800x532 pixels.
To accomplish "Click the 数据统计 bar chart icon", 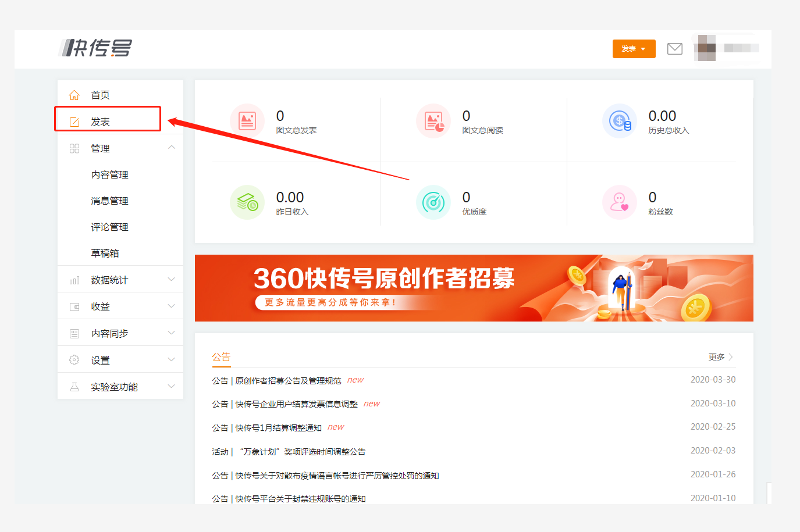I will point(74,280).
